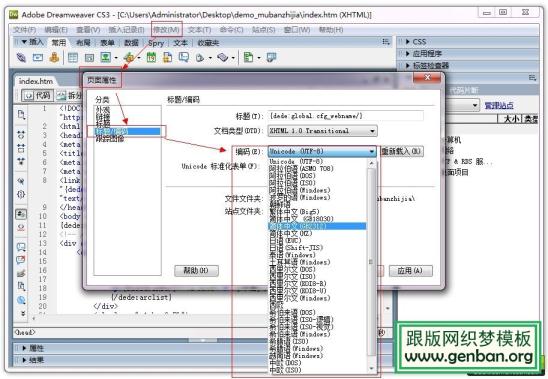Click the Apply Comment coding icon
The image size is (548, 379).
click(21, 247)
